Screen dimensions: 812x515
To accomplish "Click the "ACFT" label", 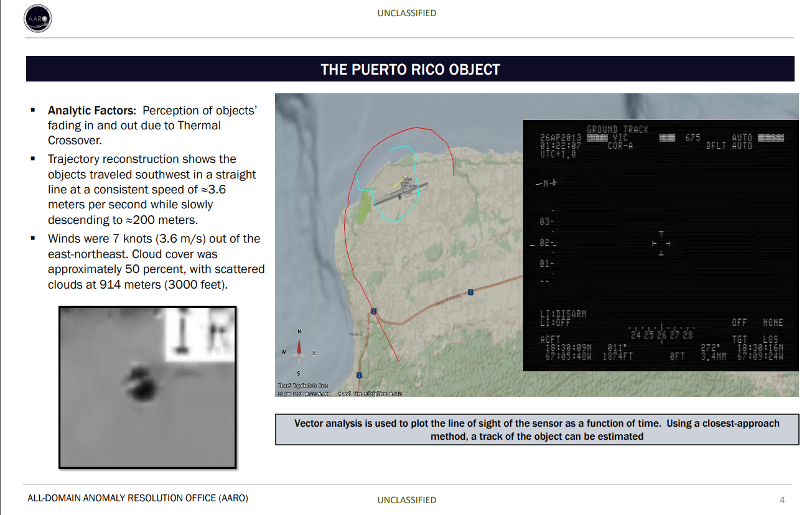I will coord(550,340).
